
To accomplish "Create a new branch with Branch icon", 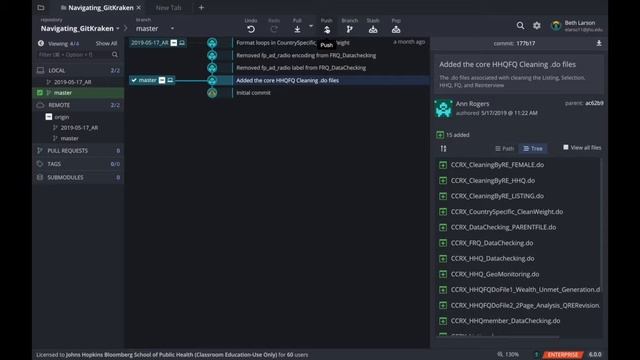I will click(x=349, y=29).
